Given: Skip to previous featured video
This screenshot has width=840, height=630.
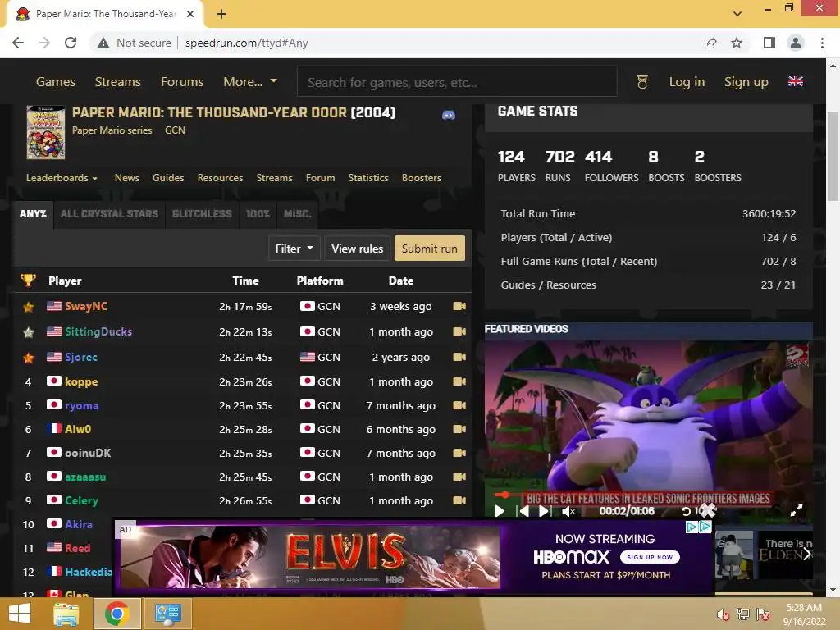Looking at the screenshot, I should coord(523,511).
